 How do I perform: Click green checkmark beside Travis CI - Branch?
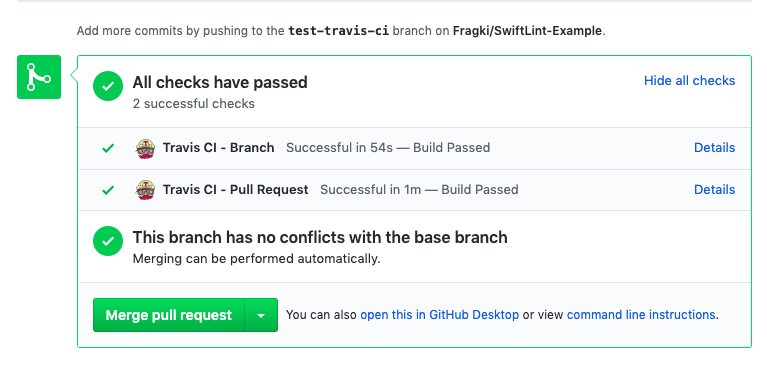coord(108,148)
